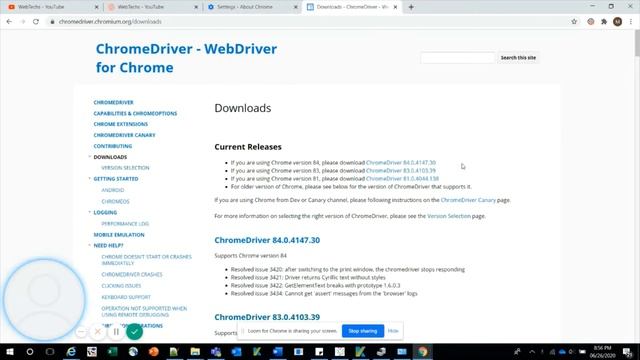Launch Internet Explorer from the taskbar
This screenshot has width=640, height=360.
(71, 352)
